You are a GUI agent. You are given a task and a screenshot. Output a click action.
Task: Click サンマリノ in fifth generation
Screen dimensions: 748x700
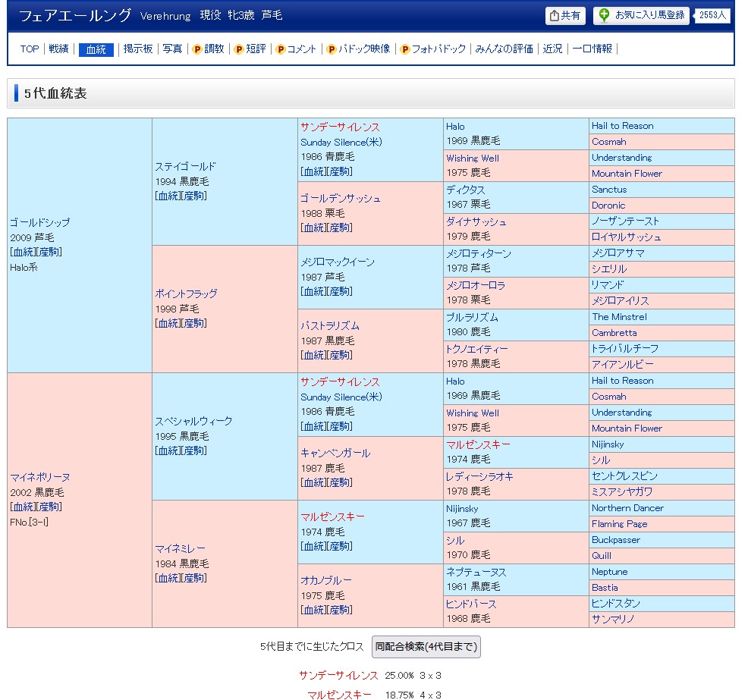pyautogui.click(x=613, y=619)
